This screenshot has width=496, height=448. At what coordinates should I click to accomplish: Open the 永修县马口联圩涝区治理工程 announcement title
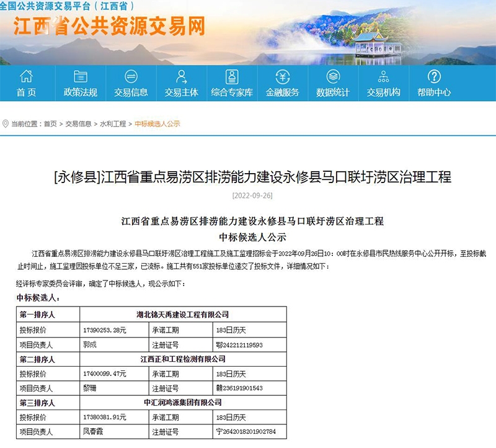[247, 179]
